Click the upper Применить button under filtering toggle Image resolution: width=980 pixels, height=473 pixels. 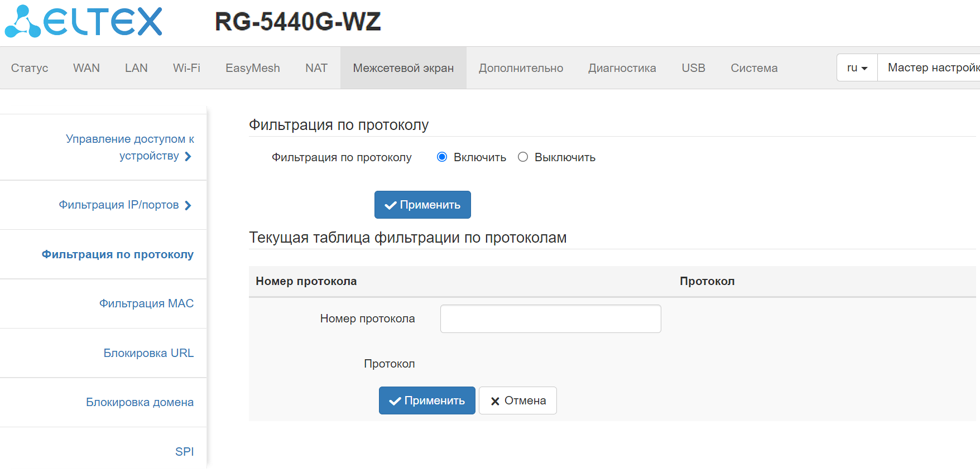[422, 205]
